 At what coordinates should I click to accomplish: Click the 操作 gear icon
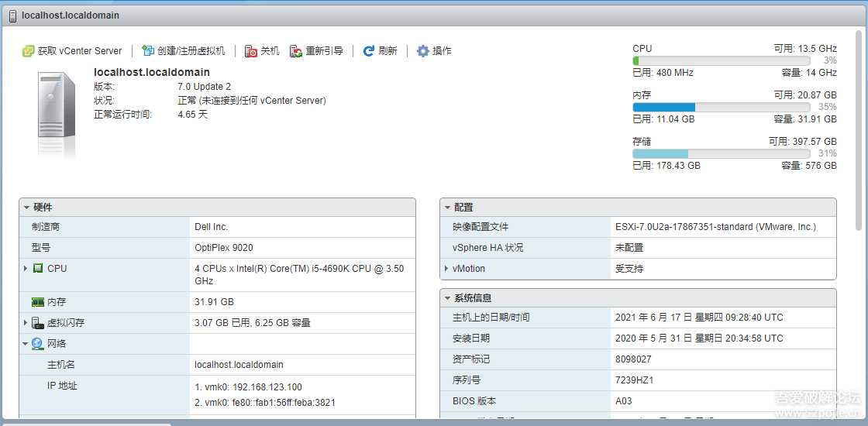point(423,51)
